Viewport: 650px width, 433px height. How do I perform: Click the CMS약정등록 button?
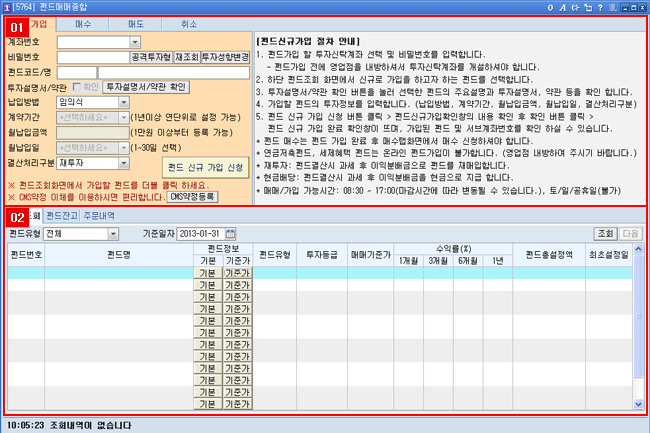[x=189, y=198]
